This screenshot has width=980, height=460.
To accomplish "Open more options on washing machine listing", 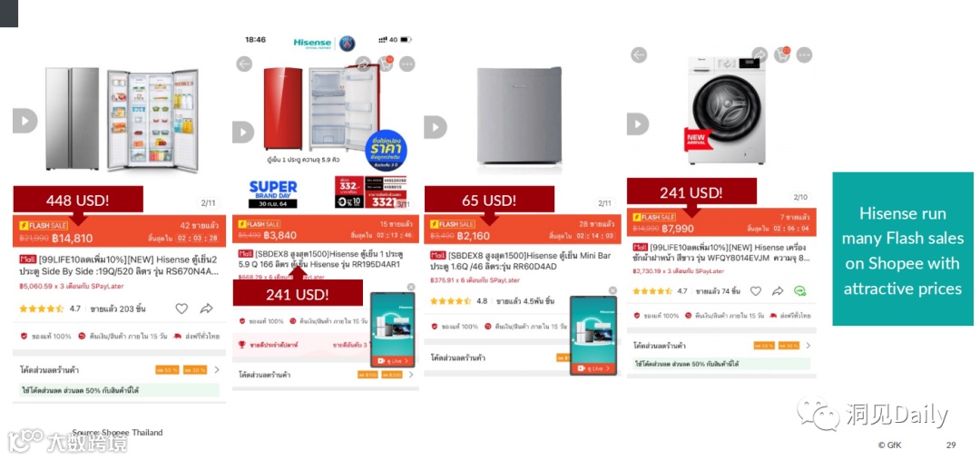I will (804, 55).
